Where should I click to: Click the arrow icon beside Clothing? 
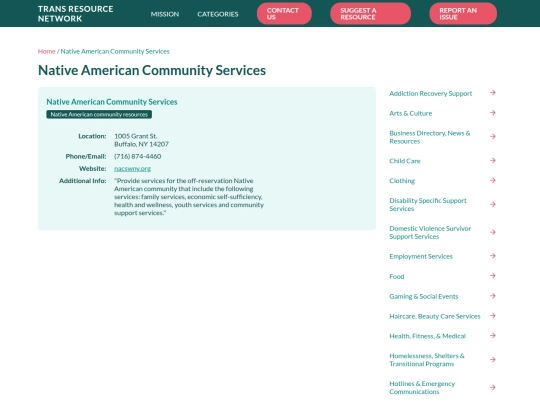point(493,180)
